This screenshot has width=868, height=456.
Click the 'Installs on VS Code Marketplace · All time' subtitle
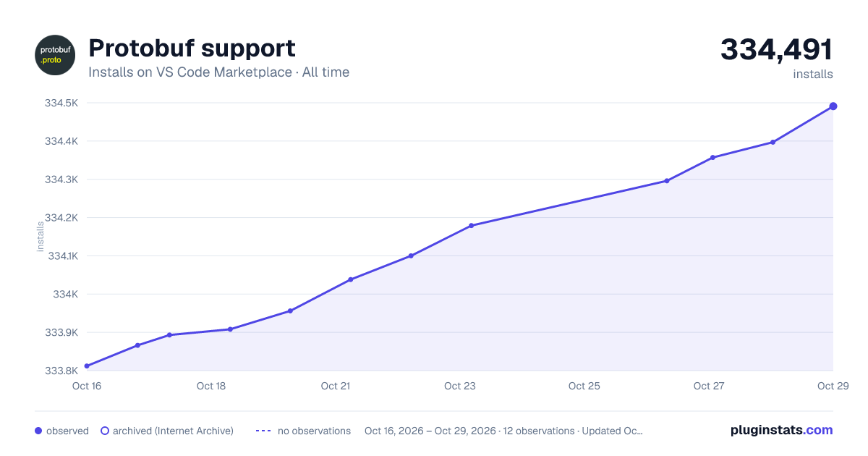[x=218, y=72]
